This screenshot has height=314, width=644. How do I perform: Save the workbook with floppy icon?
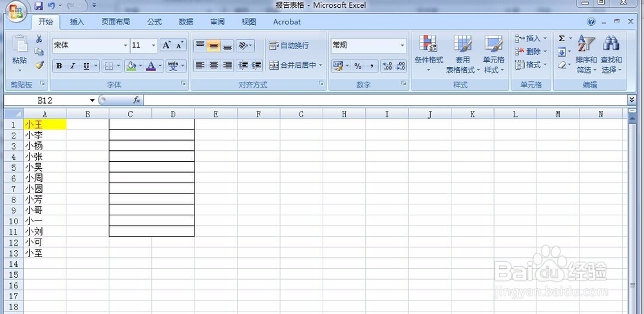click(39, 6)
